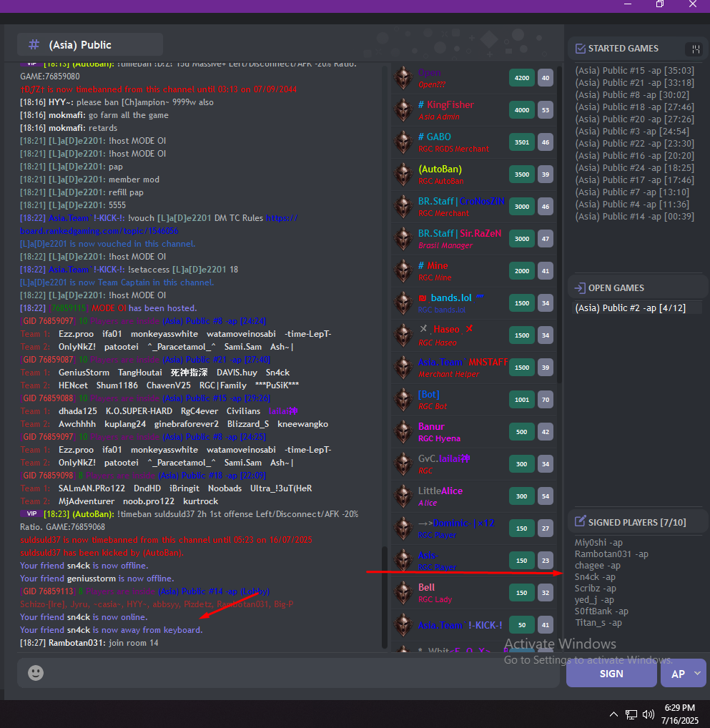Click the layout icon right of Started Games
710x728 pixels.
pos(695,49)
